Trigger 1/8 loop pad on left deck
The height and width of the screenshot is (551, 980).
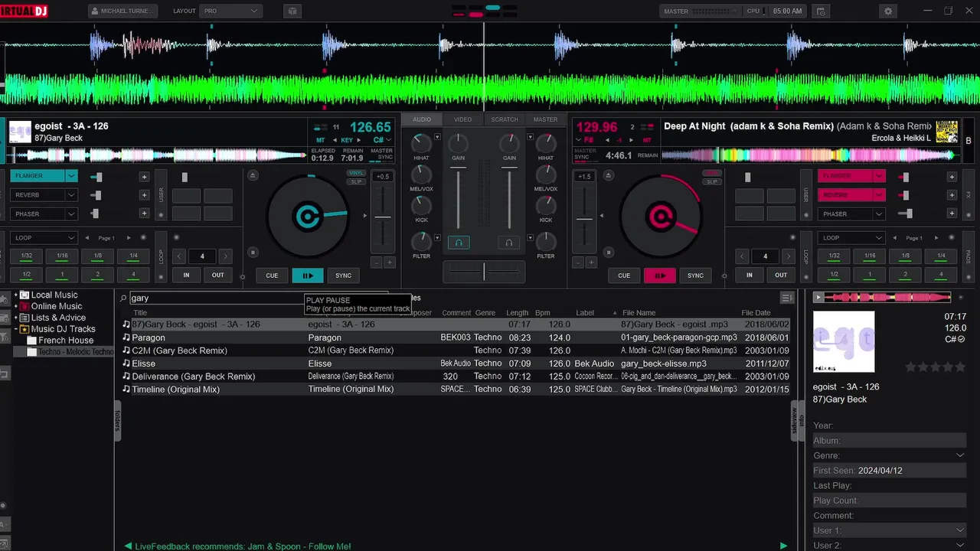coord(98,256)
